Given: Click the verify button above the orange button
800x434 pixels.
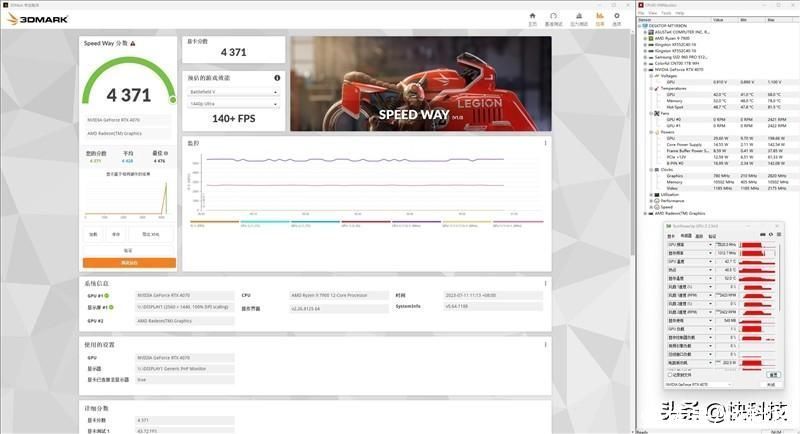Looking at the screenshot, I should point(128,250).
